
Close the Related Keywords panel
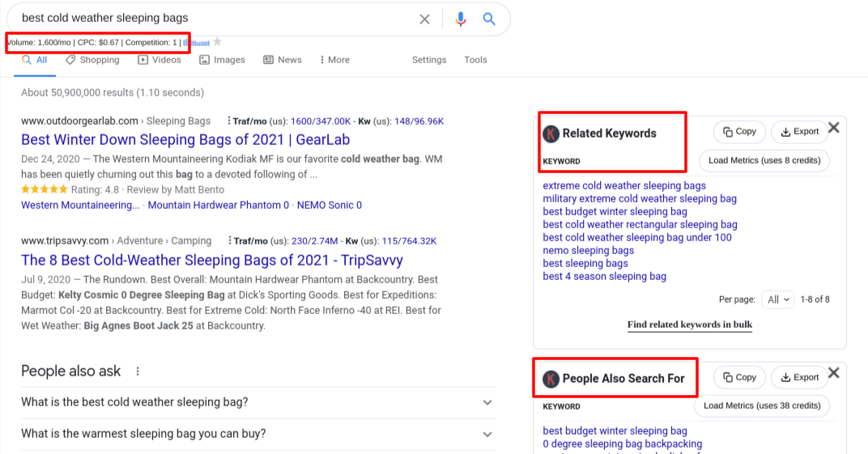coord(834,128)
